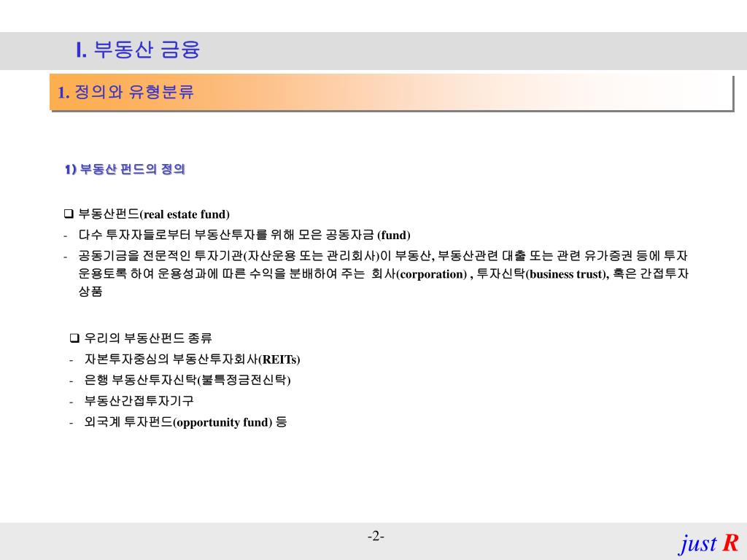Click the item '외국계 투자펀드(opportunity fund) 등'
This screenshot has height=560, width=747.
(x=186, y=422)
